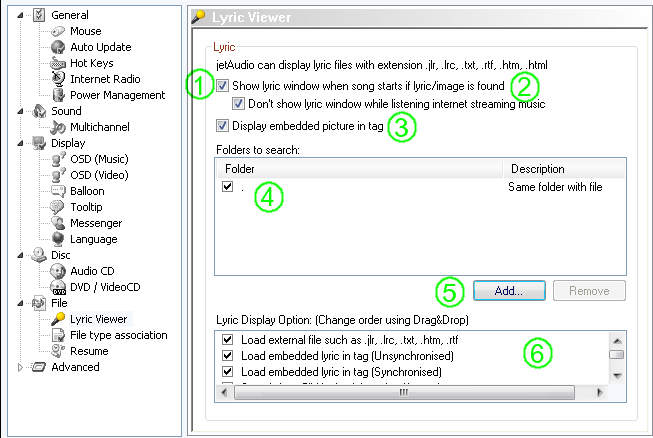Click the Language globe icon

58,239
